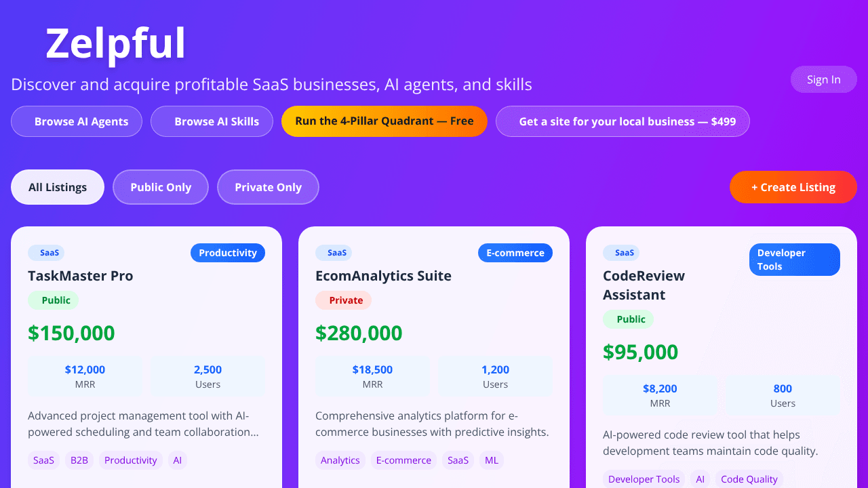Switch to Public Only listings
This screenshot has height=488, width=868.
[x=161, y=187]
